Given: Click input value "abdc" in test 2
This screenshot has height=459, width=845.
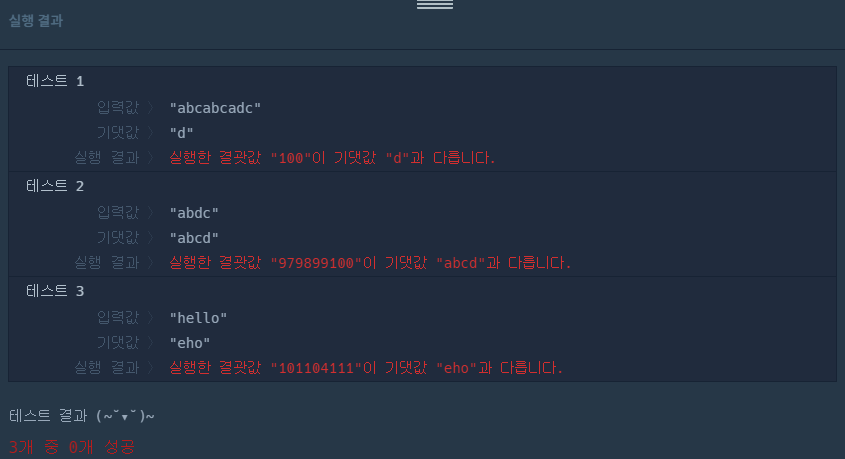Looking at the screenshot, I should pyautogui.click(x=194, y=213).
